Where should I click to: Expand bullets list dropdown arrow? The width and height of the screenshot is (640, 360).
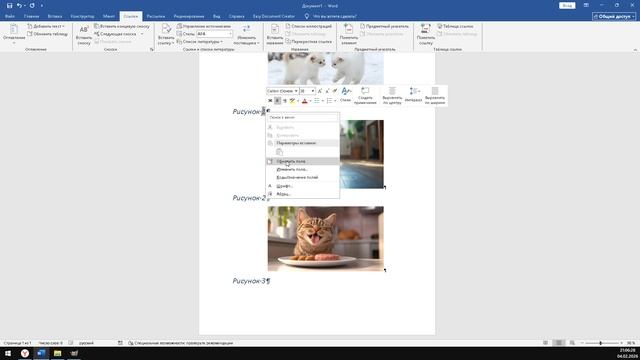tap(322, 101)
